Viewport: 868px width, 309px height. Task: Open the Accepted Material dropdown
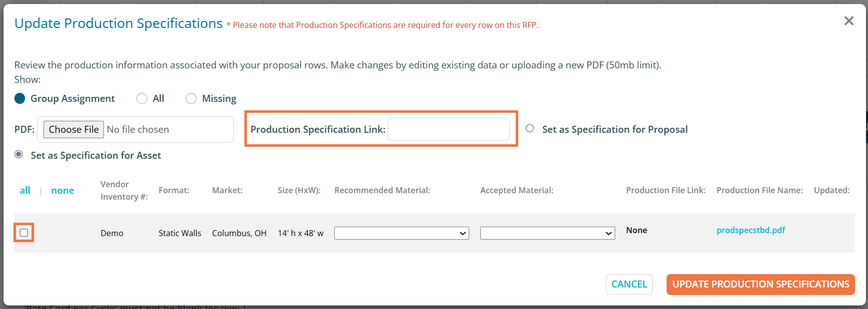click(547, 233)
